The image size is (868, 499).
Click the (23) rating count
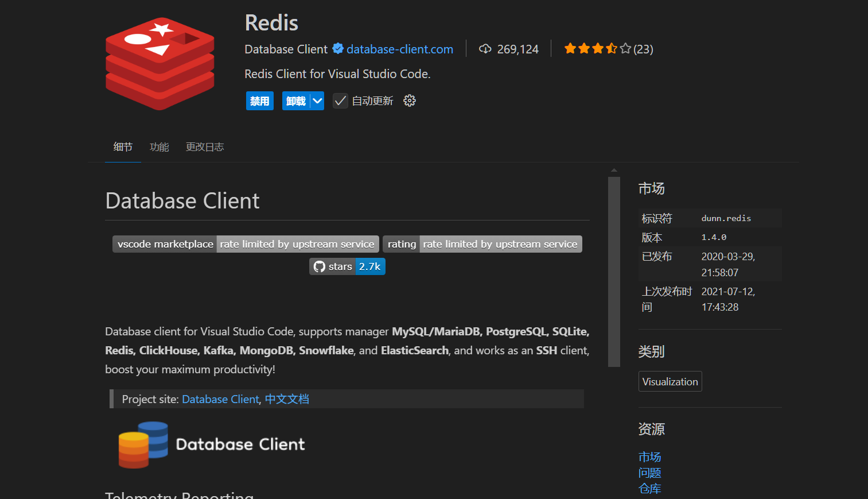(x=643, y=49)
